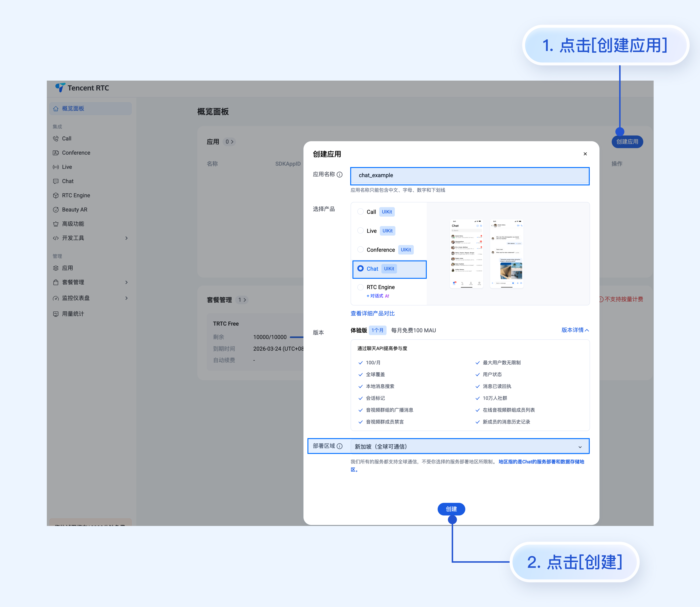The width and height of the screenshot is (700, 607).
Task: Close the 创建应用 dialog with X
Action: click(585, 154)
